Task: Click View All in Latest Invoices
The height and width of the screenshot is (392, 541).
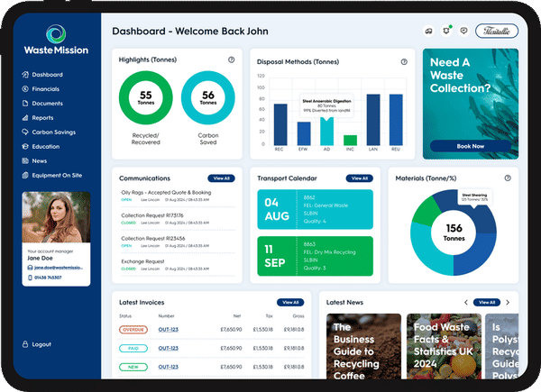Action: tap(289, 302)
